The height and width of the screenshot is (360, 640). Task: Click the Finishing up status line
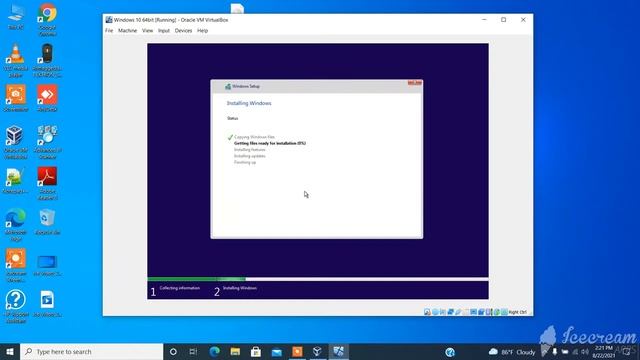click(245, 162)
